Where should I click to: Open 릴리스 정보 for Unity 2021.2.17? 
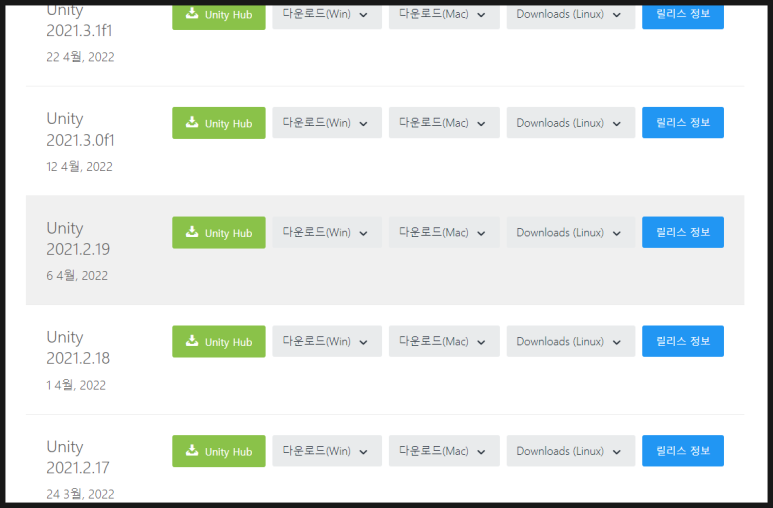point(683,450)
